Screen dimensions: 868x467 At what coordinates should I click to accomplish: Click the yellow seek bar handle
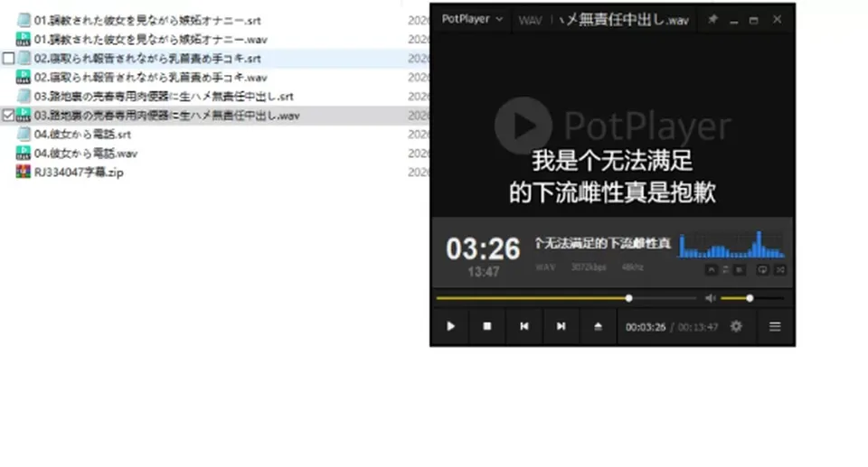pos(629,298)
